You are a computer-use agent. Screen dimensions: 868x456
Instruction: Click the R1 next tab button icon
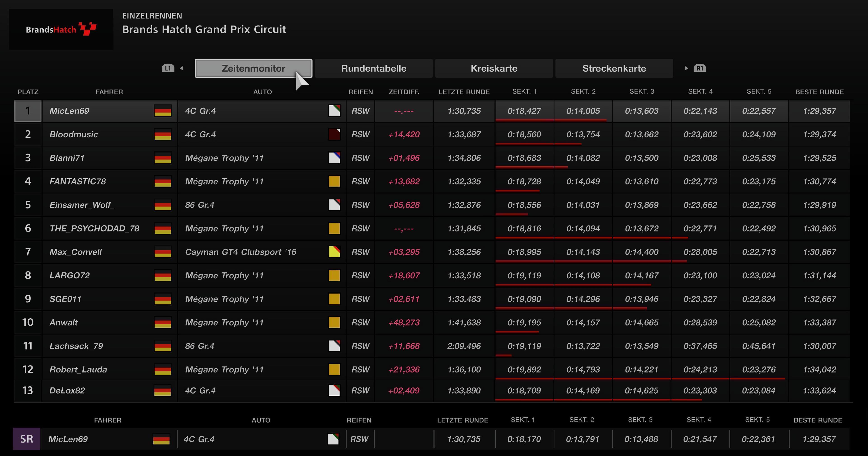(700, 69)
